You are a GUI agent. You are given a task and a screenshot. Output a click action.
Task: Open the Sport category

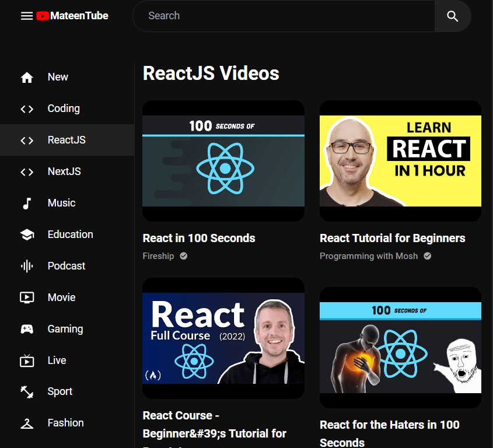[67, 391]
